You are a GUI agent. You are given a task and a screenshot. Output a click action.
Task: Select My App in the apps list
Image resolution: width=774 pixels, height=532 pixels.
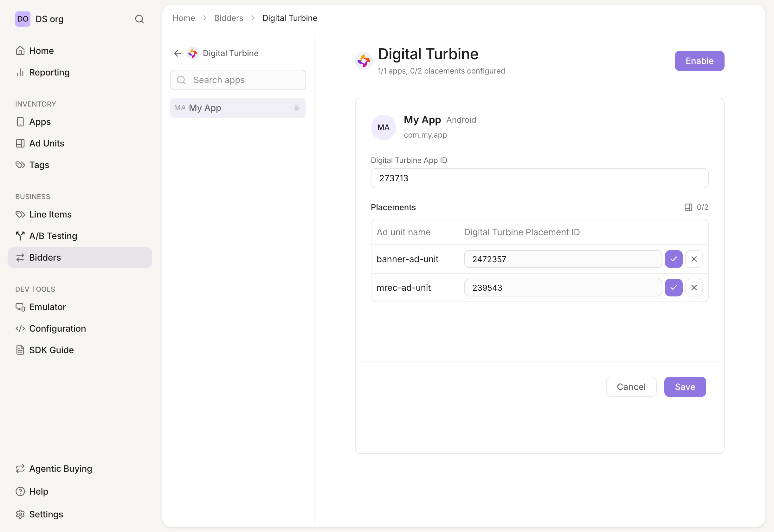tap(238, 108)
